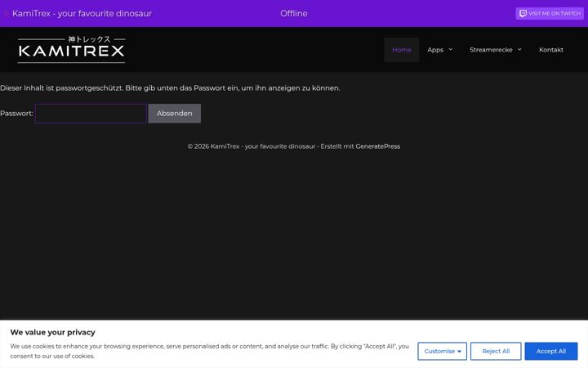588x368 pixels.
Task: Click the 'Dieser Inhalt ist passwortgeschützt' notice
Action: tap(170, 88)
